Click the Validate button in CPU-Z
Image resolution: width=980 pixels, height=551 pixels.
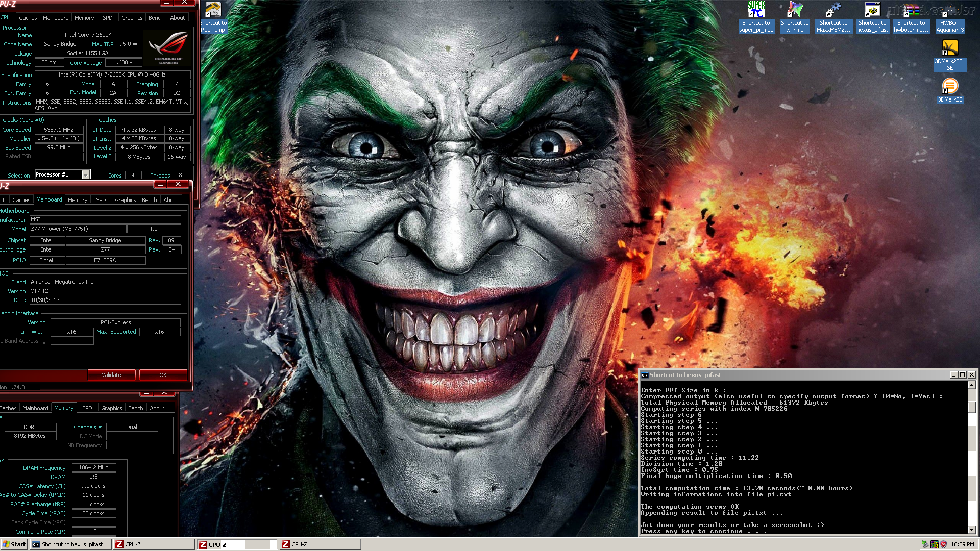pyautogui.click(x=111, y=375)
